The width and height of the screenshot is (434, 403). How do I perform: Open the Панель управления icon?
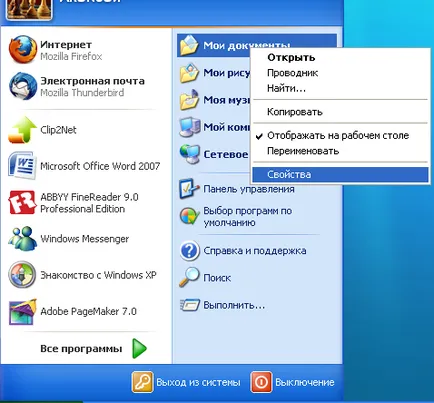point(189,189)
